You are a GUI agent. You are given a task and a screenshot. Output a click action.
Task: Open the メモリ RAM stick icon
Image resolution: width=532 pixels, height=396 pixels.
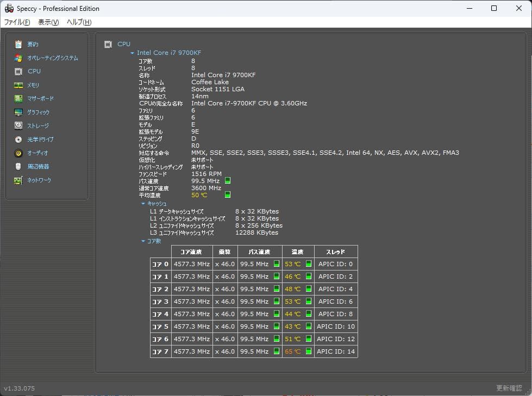[18, 85]
